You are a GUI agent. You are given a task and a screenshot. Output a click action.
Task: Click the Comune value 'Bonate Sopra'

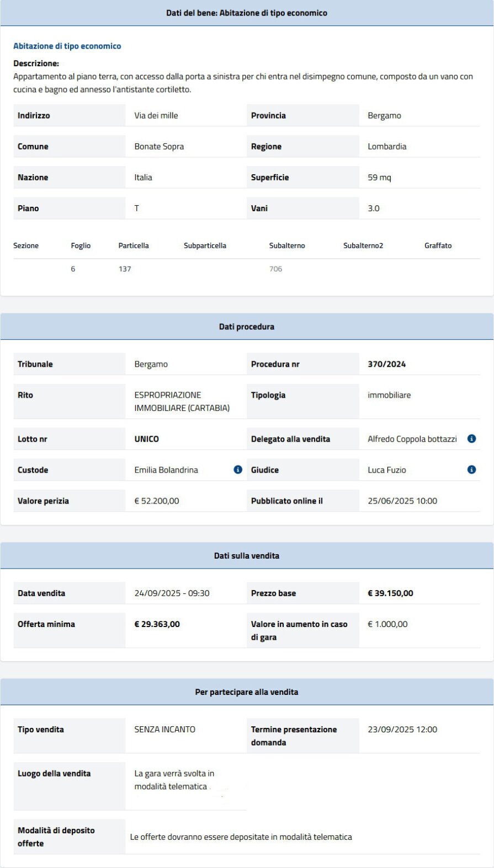(159, 147)
